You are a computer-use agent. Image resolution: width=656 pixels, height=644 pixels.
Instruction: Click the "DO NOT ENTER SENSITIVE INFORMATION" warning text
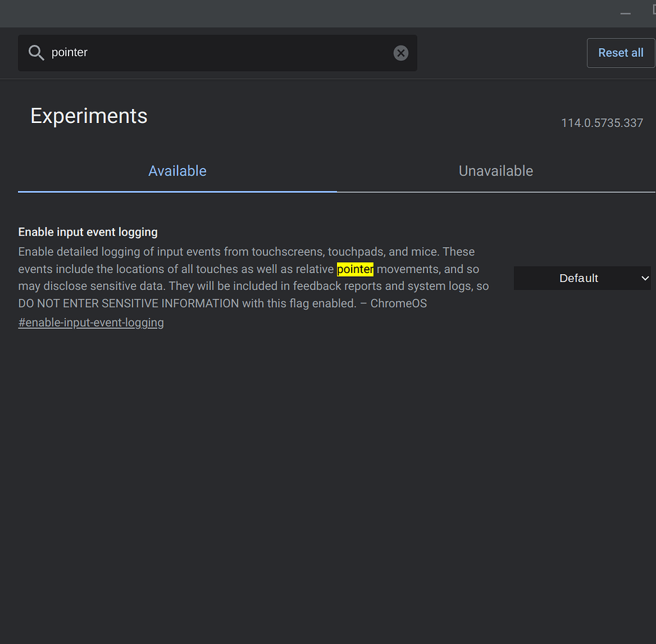pyautogui.click(x=128, y=303)
